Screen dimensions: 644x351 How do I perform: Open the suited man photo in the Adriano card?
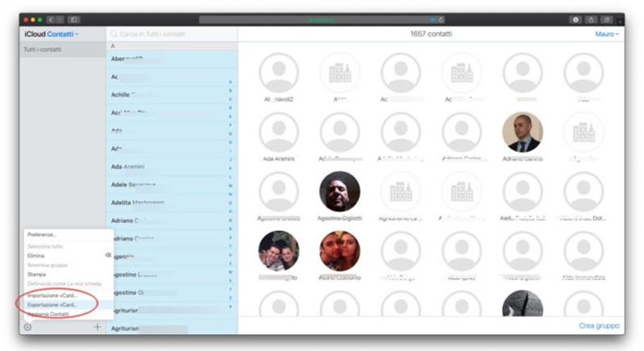[x=522, y=133]
